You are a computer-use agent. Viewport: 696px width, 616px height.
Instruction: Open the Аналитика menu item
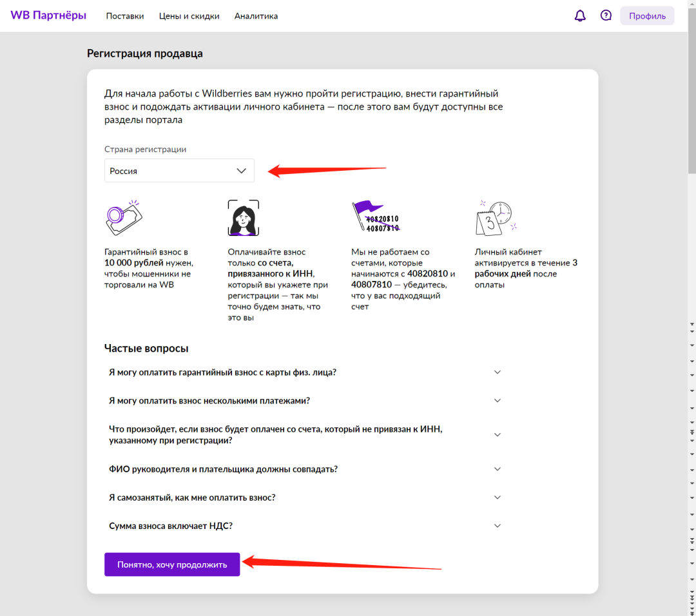pos(256,16)
